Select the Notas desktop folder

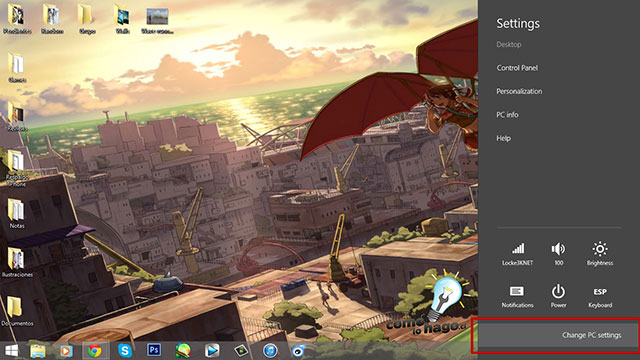pos(16,213)
